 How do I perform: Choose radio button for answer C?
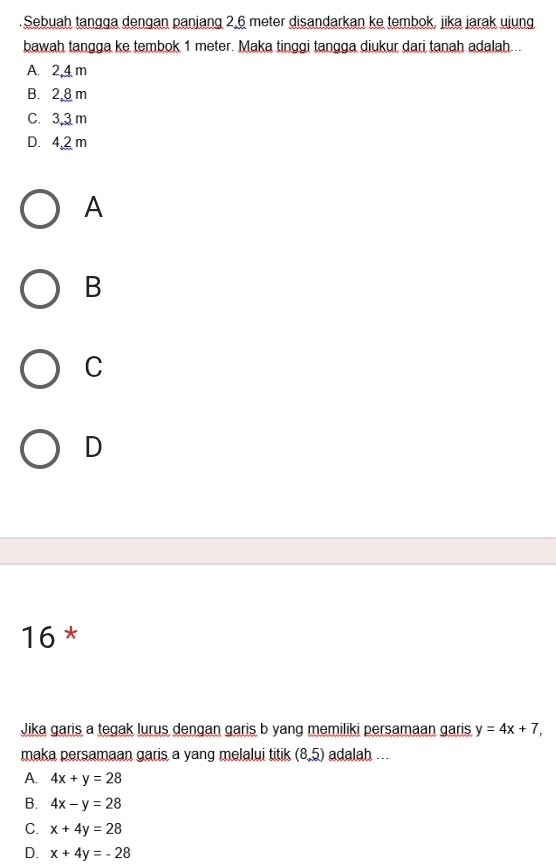[x=40, y=369]
